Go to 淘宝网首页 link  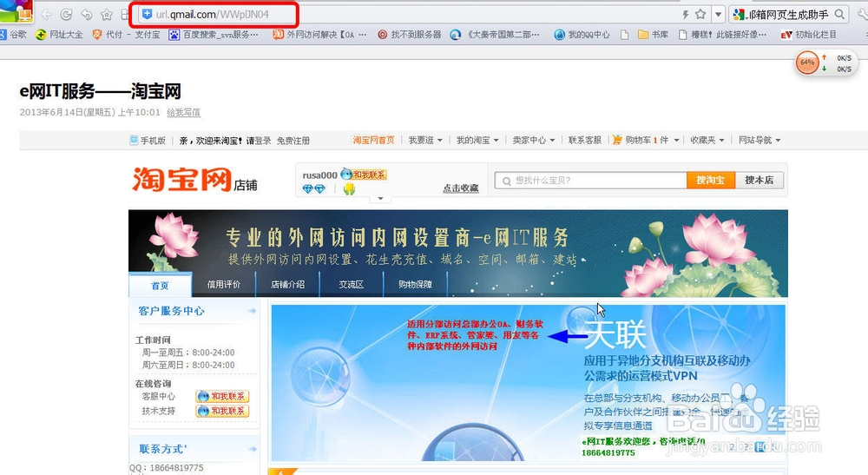[373, 140]
